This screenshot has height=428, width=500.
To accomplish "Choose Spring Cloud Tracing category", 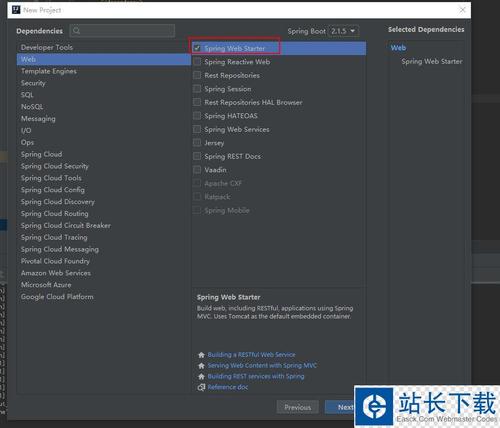I will click(x=104, y=237).
